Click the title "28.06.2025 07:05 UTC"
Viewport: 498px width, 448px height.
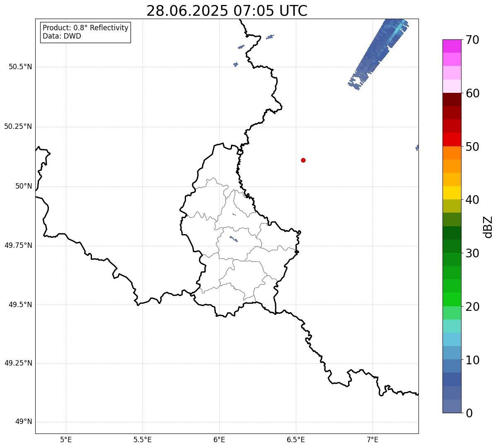(227, 10)
